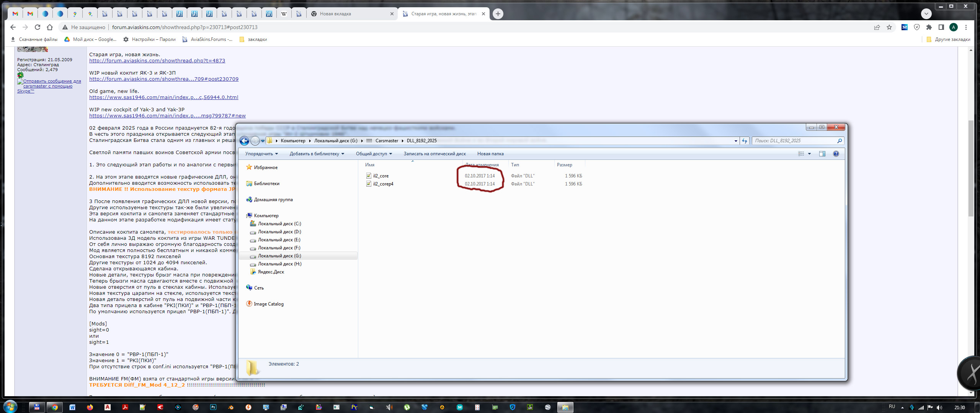Select Локальный диск (D:) in tree

click(279, 232)
